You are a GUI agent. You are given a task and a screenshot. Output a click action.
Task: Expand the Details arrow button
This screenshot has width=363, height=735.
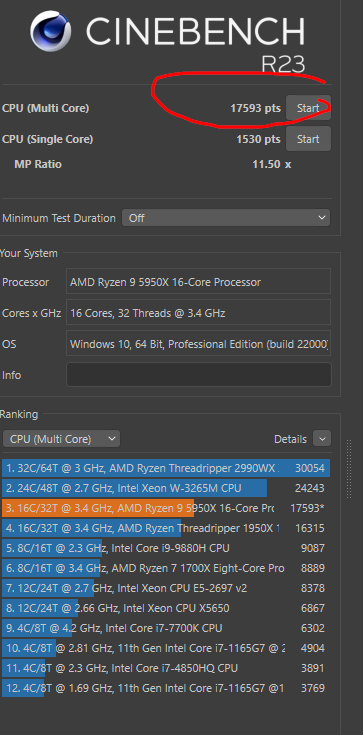[x=322, y=439]
